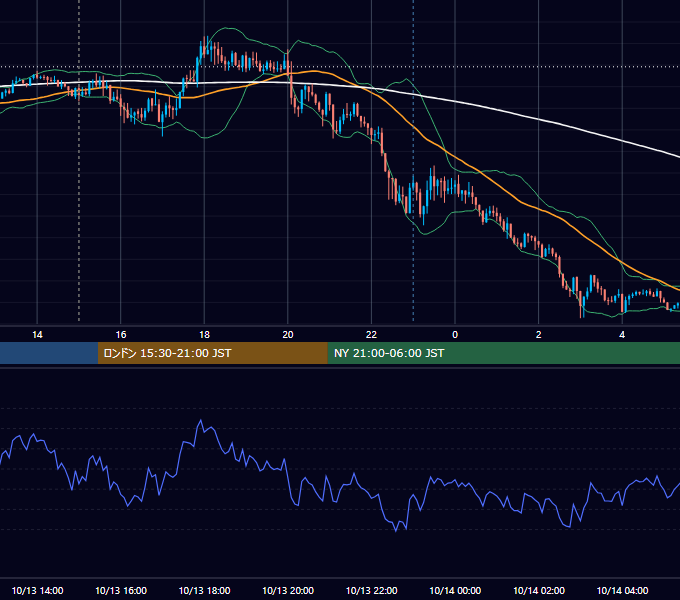Click the 10/14 00:00 time label
This screenshot has height=600, width=680.
455,590
